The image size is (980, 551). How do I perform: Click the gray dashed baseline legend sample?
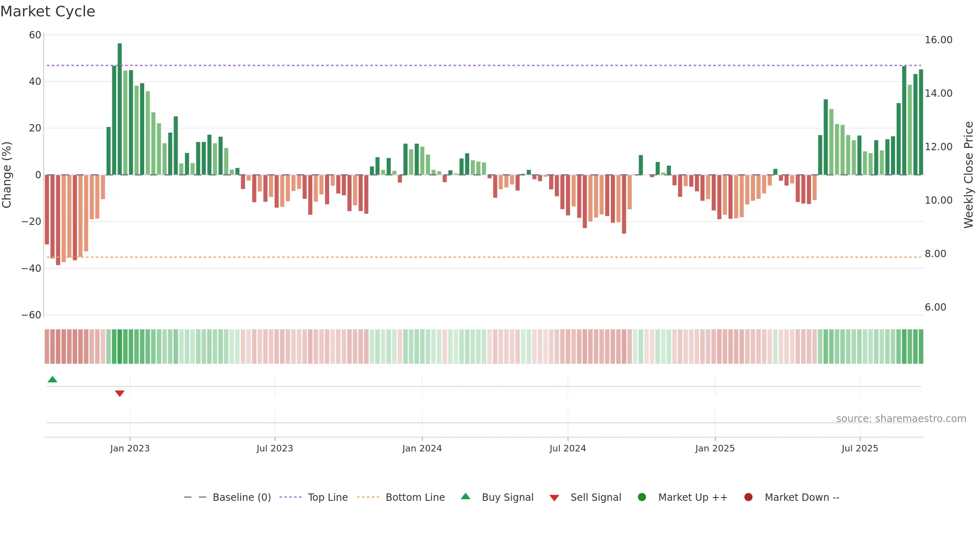tap(195, 497)
